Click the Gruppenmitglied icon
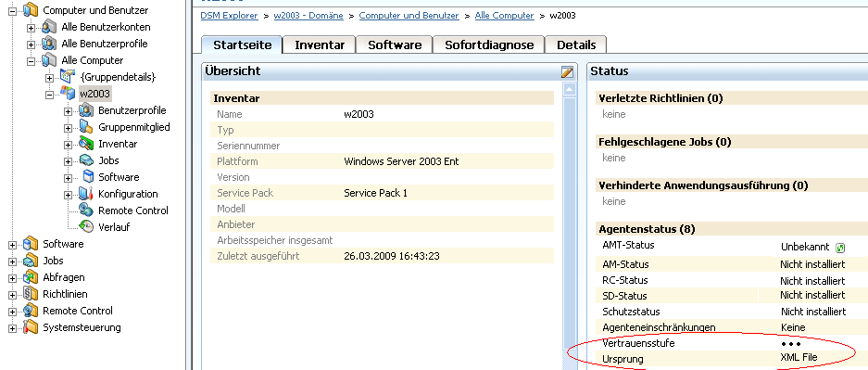Image resolution: width=868 pixels, height=370 pixels. coord(86,127)
